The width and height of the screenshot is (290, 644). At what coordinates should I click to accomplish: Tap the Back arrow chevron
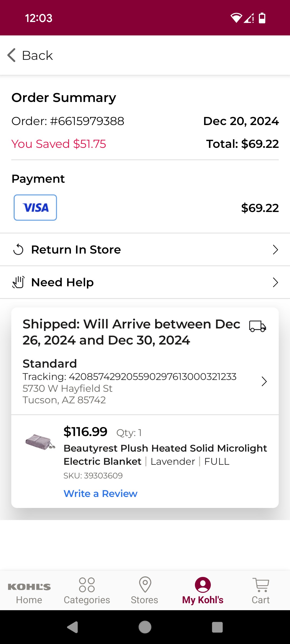[12, 55]
